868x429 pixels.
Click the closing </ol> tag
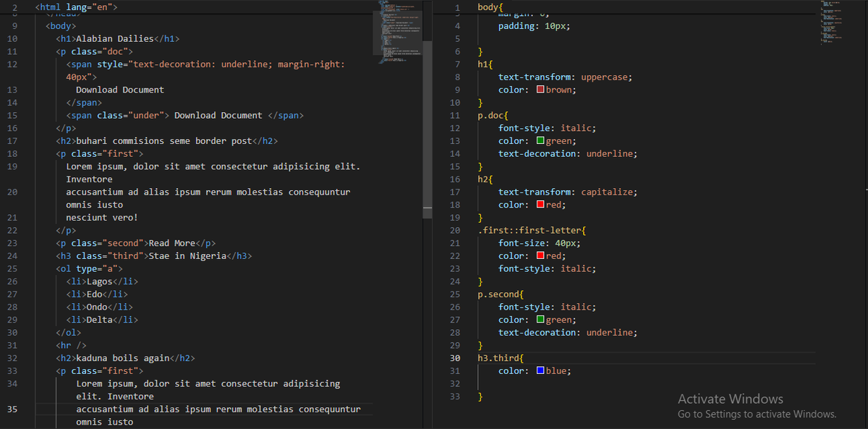pyautogui.click(x=69, y=333)
